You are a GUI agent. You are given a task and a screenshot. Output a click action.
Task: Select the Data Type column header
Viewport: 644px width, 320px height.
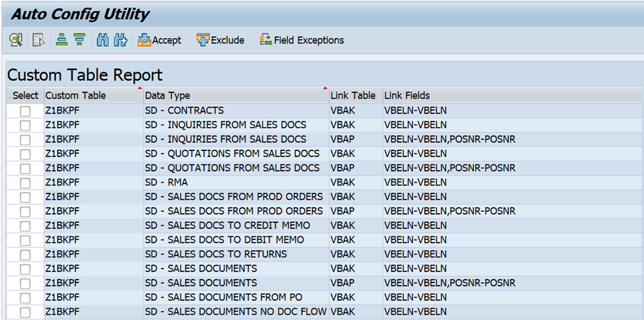pyautogui.click(x=168, y=96)
